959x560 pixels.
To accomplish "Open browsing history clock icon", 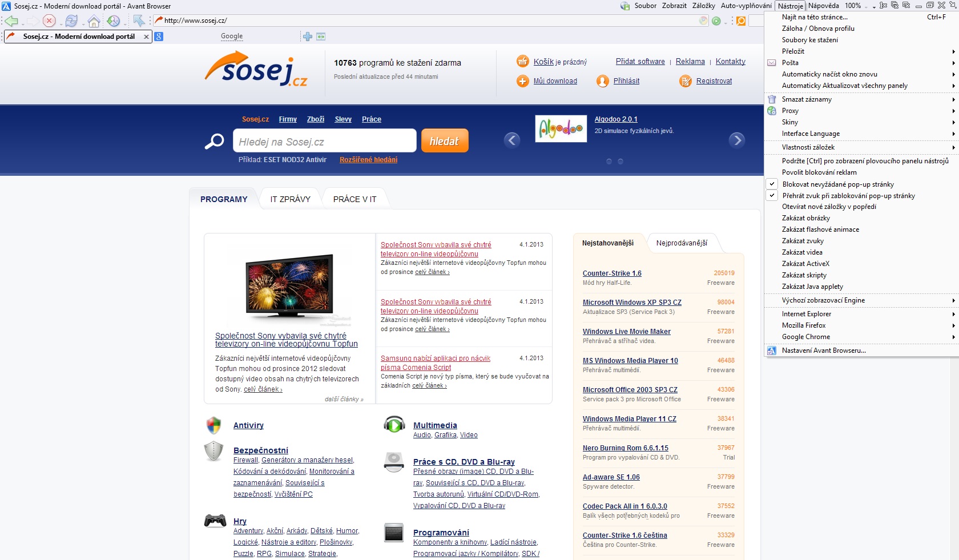I will [x=114, y=21].
